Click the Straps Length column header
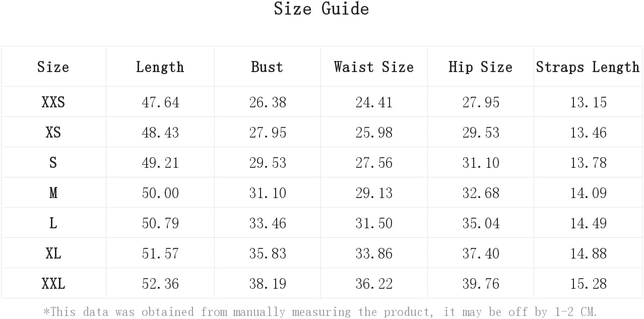644x319 pixels. [x=588, y=67]
